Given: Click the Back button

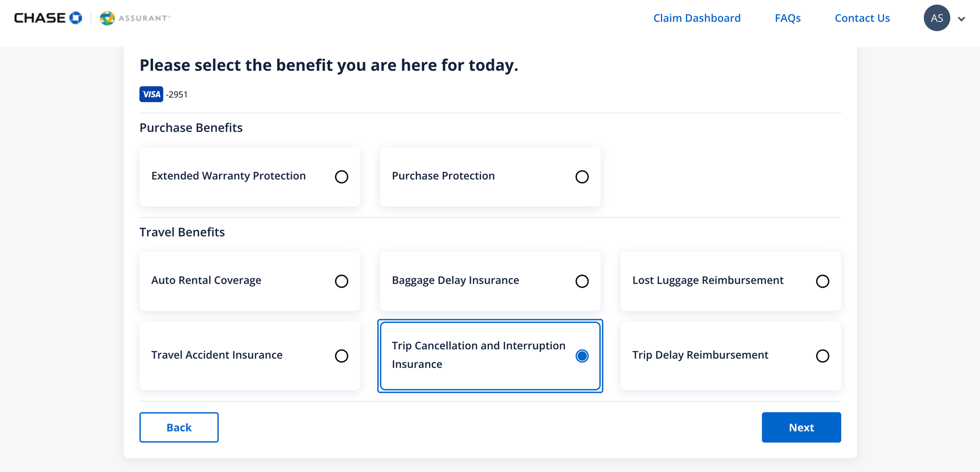Looking at the screenshot, I should tap(179, 427).
